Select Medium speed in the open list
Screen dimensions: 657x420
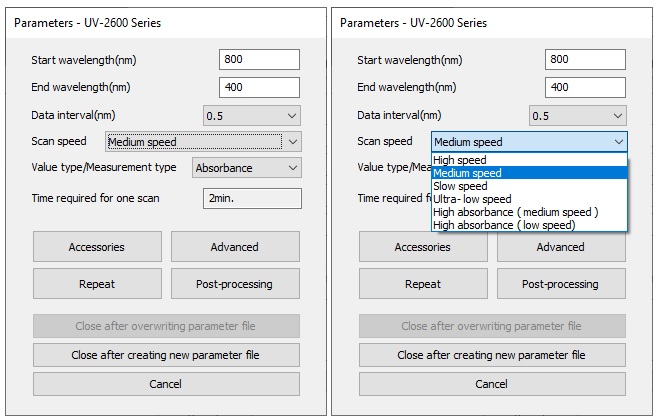[529, 173]
